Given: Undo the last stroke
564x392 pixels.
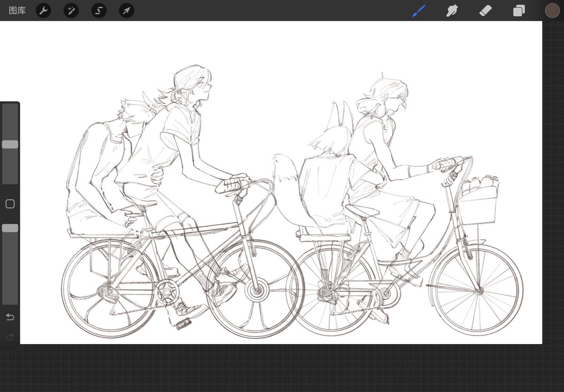Looking at the screenshot, I should pyautogui.click(x=10, y=317).
